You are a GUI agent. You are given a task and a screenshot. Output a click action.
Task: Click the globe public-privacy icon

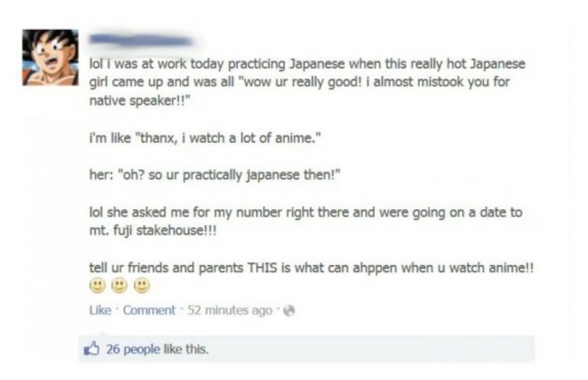click(289, 310)
